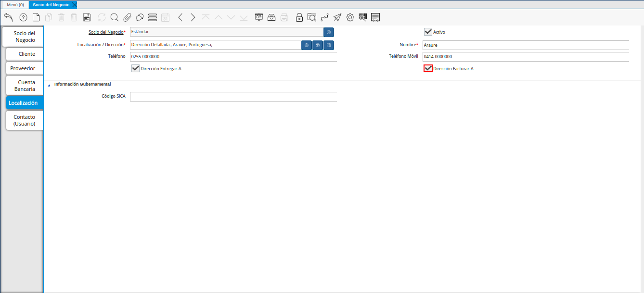Toggle the Dirección Facturar-A checkbox
The height and width of the screenshot is (293, 644).
(428, 68)
